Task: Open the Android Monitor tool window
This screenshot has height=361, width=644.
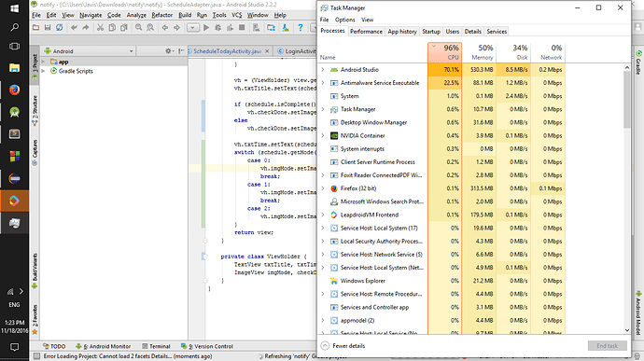Action: coord(104,346)
